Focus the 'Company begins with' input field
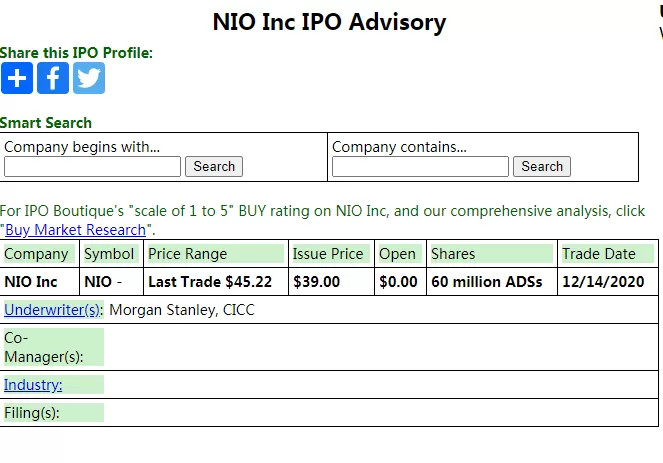663x463 pixels. [x=92, y=167]
